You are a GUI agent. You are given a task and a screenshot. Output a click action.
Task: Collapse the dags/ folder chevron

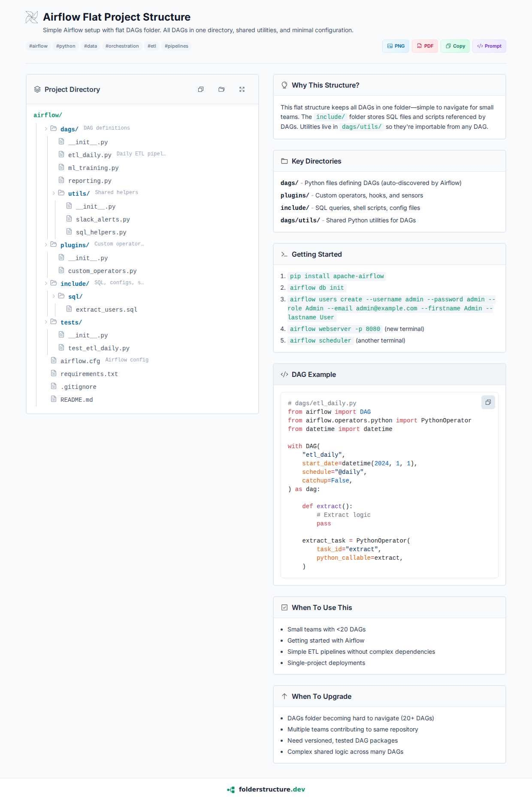[x=46, y=129]
